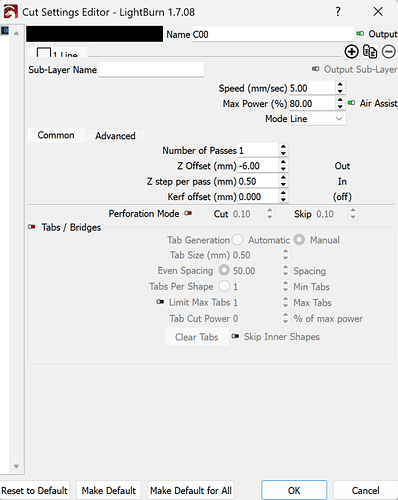The height and width of the screenshot is (500, 398).
Task: Click the Reset to Default button
Action: click(x=34, y=490)
